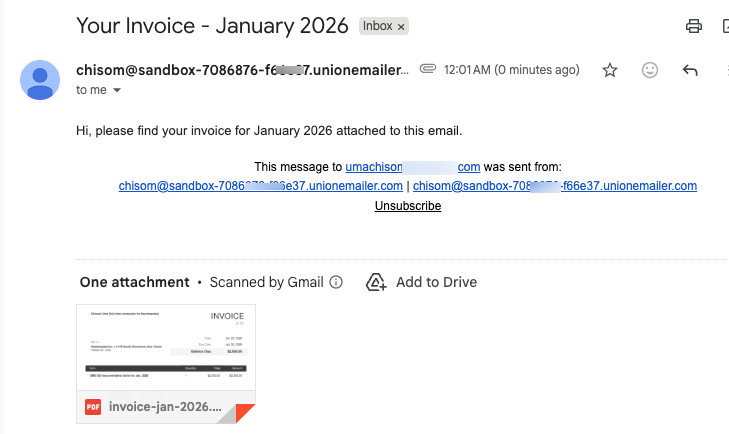Viewport: 729px width, 434px height.
Task: Open the umachison recipient email link
Action: (412, 167)
